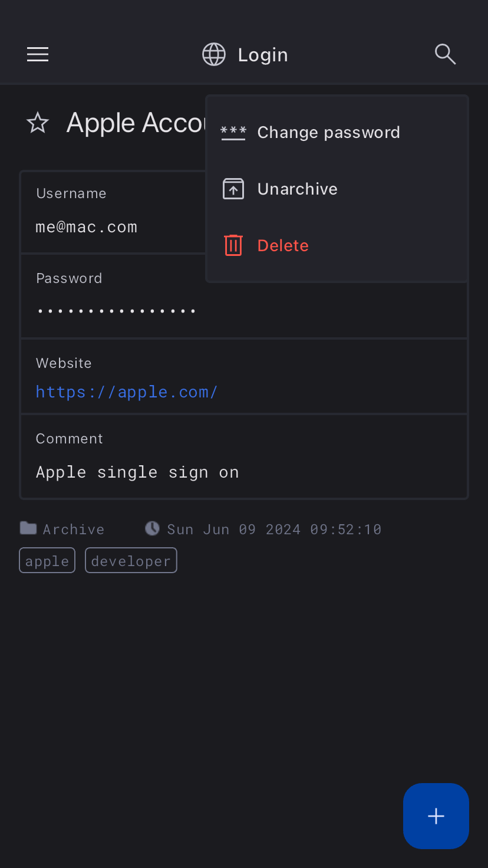This screenshot has height=868, width=488.
Task: Open the https://apple.com/ website link
Action: point(127,392)
